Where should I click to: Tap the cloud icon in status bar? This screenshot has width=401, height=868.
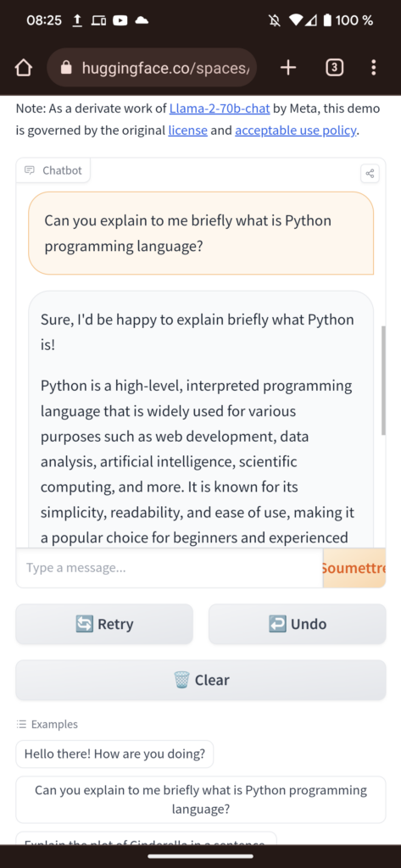(x=142, y=20)
